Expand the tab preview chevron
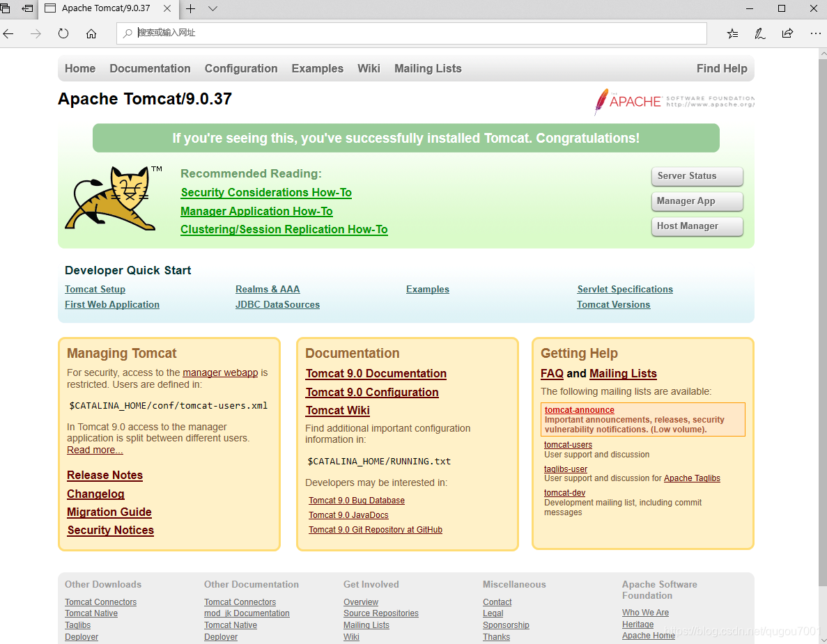The height and width of the screenshot is (644, 827). point(212,8)
